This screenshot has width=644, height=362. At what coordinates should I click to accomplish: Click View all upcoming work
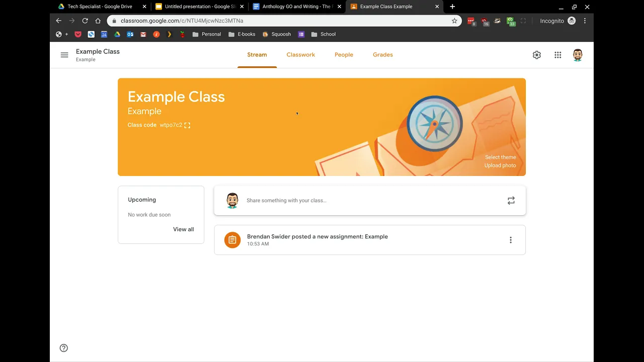click(184, 229)
